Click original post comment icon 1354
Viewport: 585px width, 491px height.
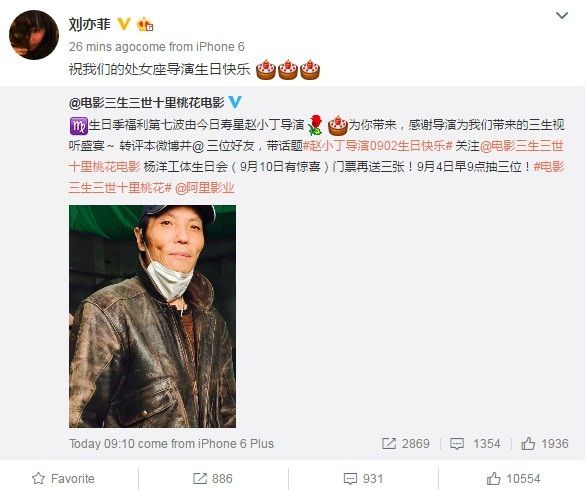[x=475, y=443]
